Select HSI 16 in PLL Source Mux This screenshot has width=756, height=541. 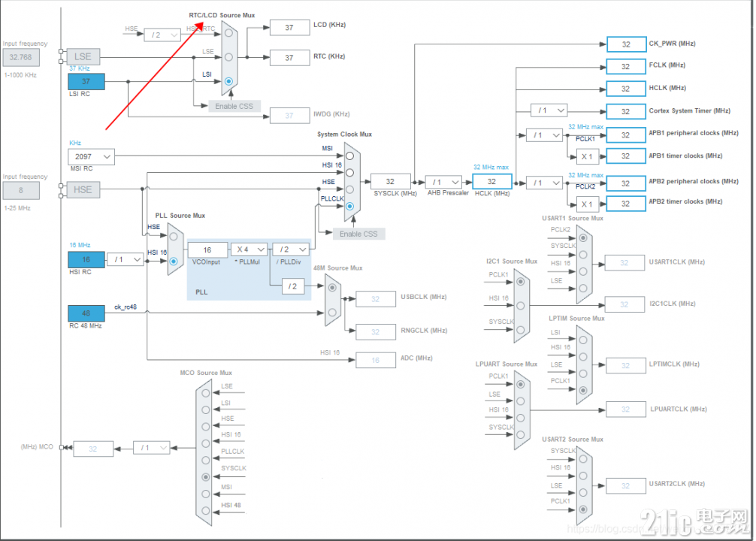pyautogui.click(x=174, y=261)
